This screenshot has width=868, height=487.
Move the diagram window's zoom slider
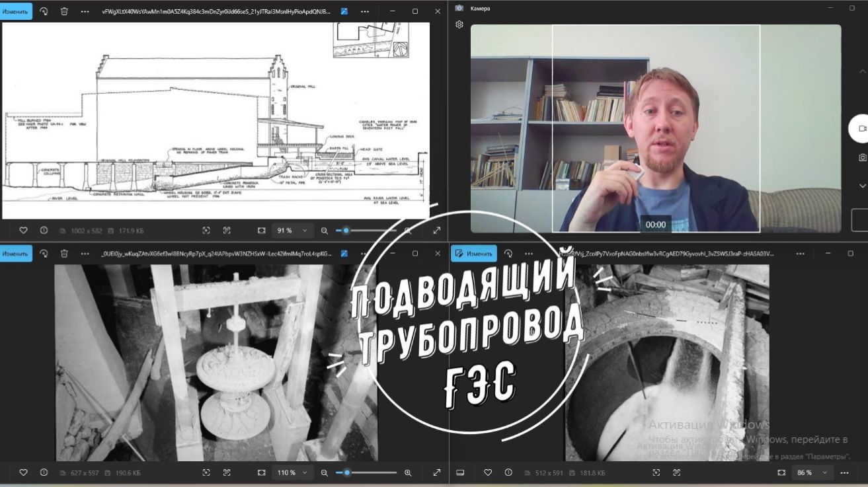click(346, 231)
